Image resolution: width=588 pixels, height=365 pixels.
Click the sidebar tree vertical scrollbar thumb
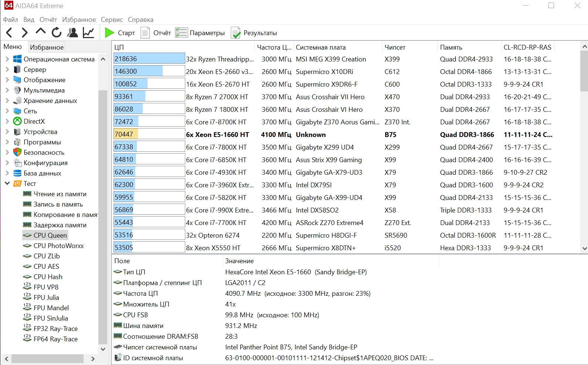tap(103, 217)
